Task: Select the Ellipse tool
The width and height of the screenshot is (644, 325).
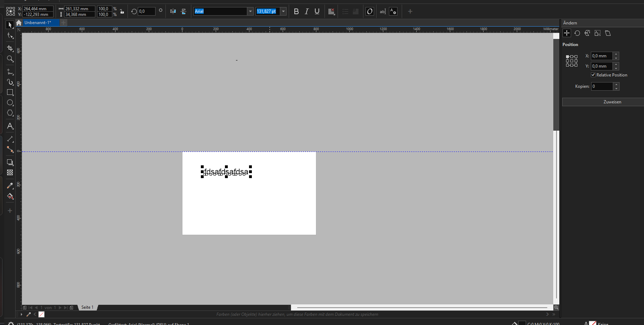Action: (10, 103)
